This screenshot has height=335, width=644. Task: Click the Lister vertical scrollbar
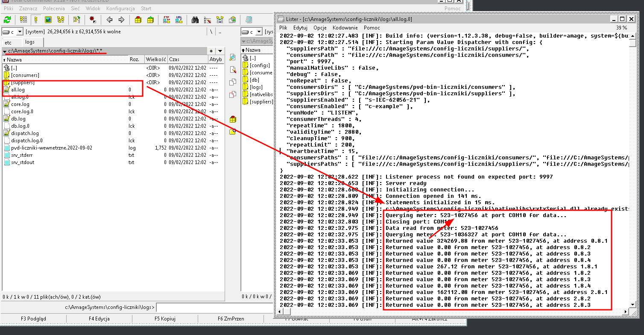[x=633, y=171]
